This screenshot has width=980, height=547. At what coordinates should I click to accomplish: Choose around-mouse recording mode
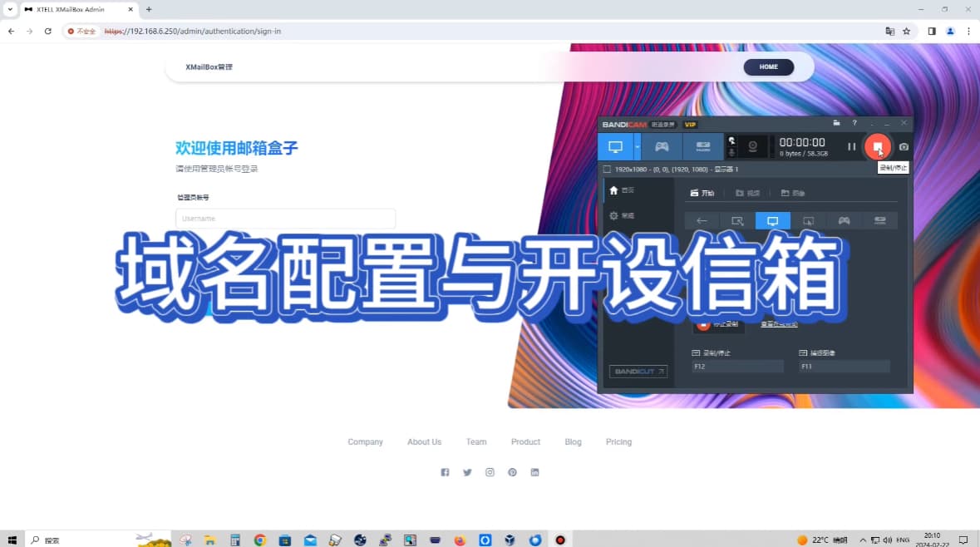coord(809,220)
